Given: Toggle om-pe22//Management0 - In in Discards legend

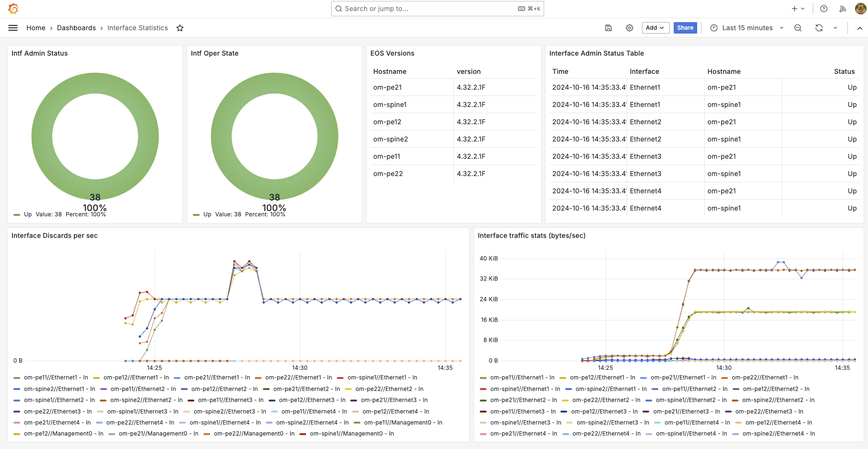Looking at the screenshot, I should coord(254,434).
